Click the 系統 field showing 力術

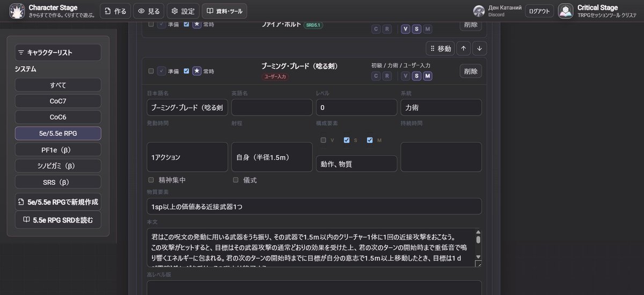[x=441, y=107]
